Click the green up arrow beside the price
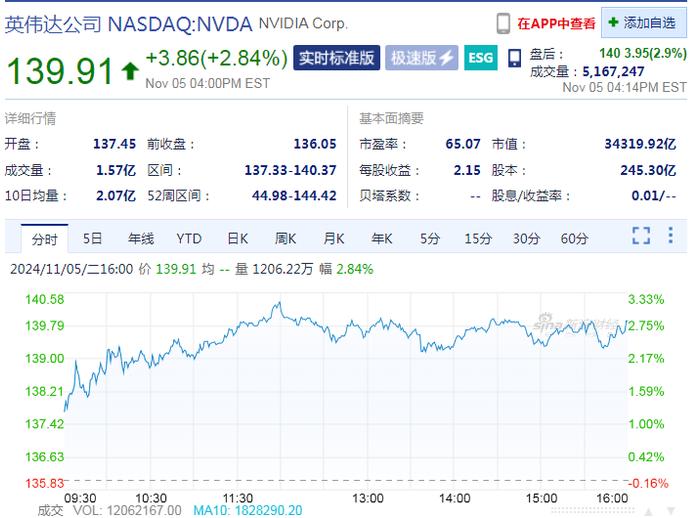 coord(130,71)
